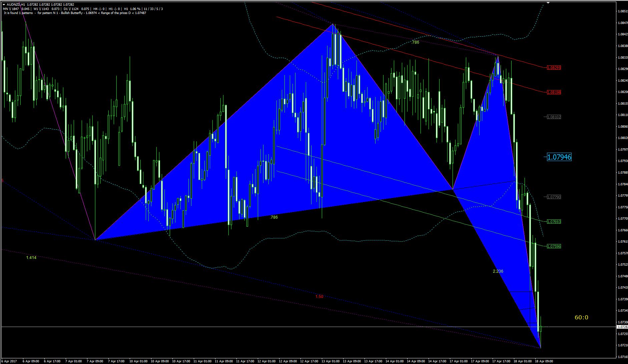The width and height of the screenshot is (628, 364).
Task: Click the yellow 60:0 candle timer
Action: [581, 318]
